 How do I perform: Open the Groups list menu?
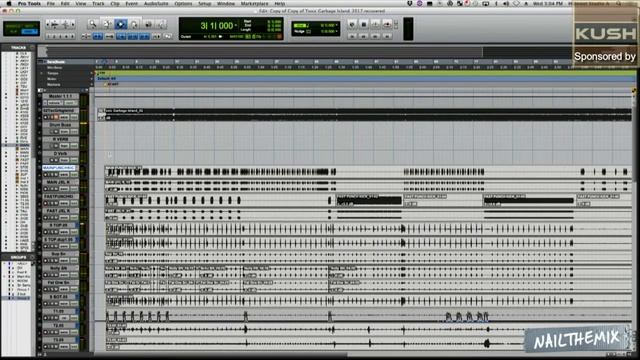[x=32, y=258]
